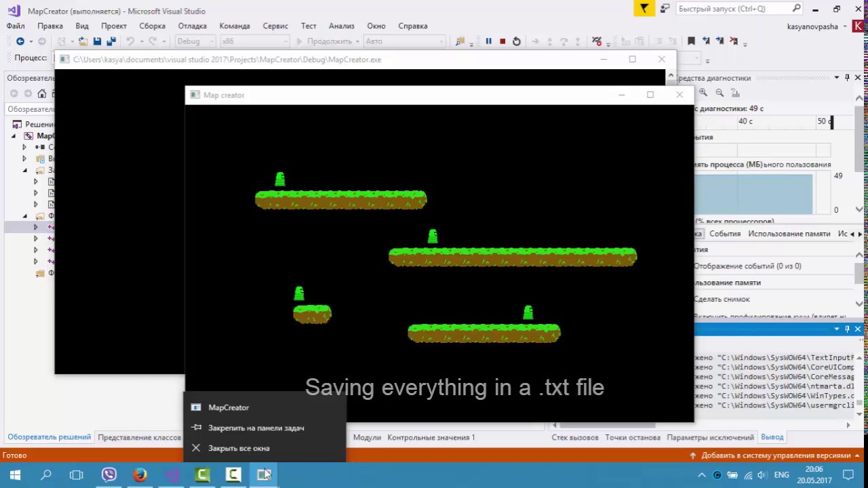Save all files toolbar icon

point(111,41)
